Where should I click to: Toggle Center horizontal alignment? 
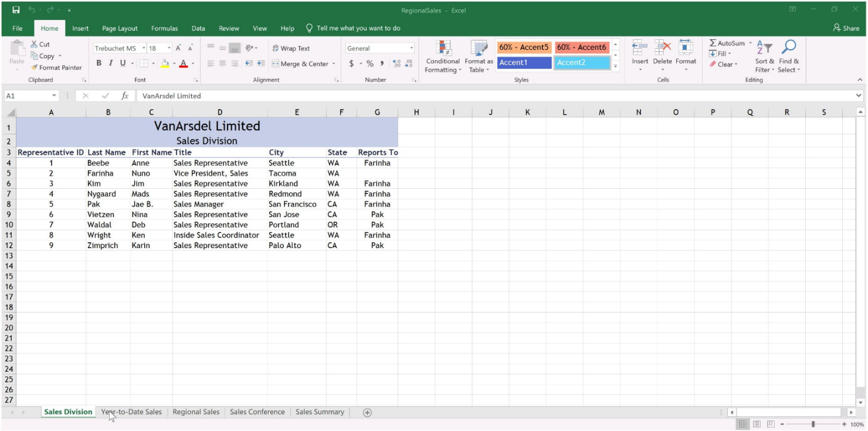click(x=222, y=63)
